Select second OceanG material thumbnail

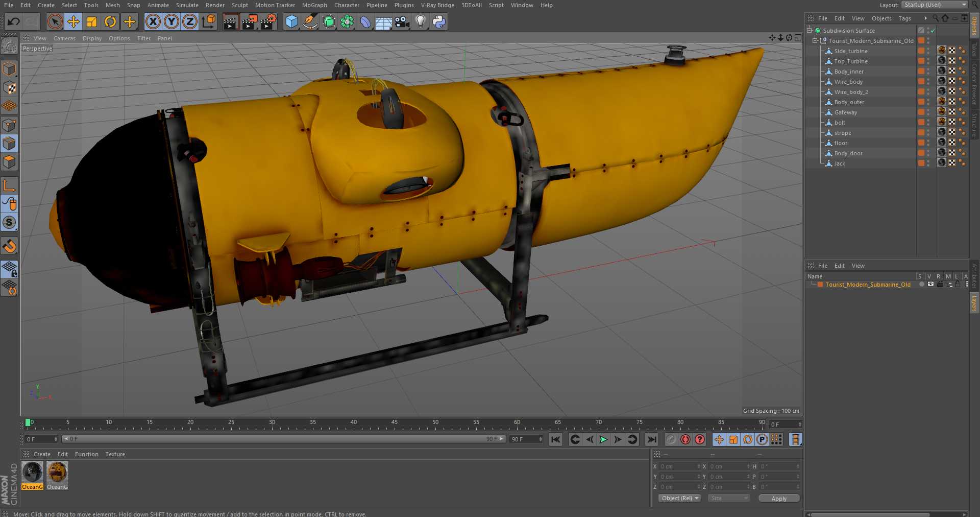pyautogui.click(x=57, y=472)
